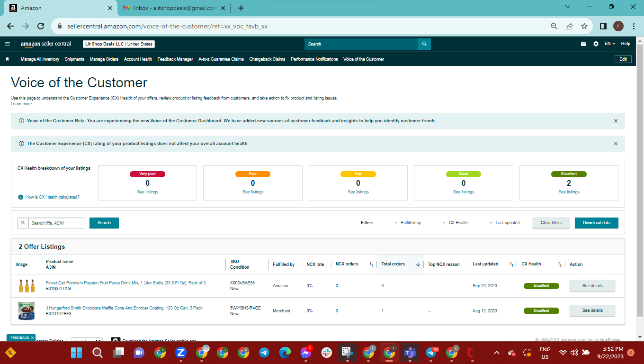
Task: Switch Lit Shop Deals LLC marketplace account
Action: pos(119,44)
